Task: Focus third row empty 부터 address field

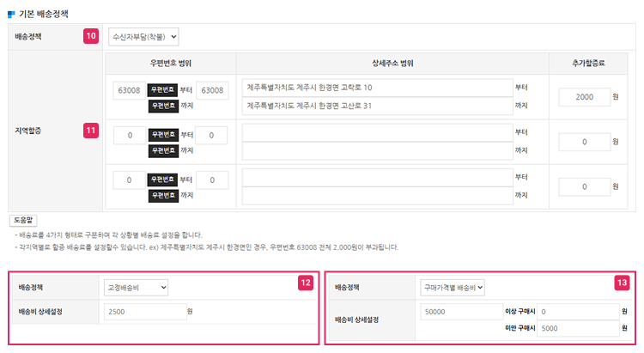Action: [x=378, y=178]
